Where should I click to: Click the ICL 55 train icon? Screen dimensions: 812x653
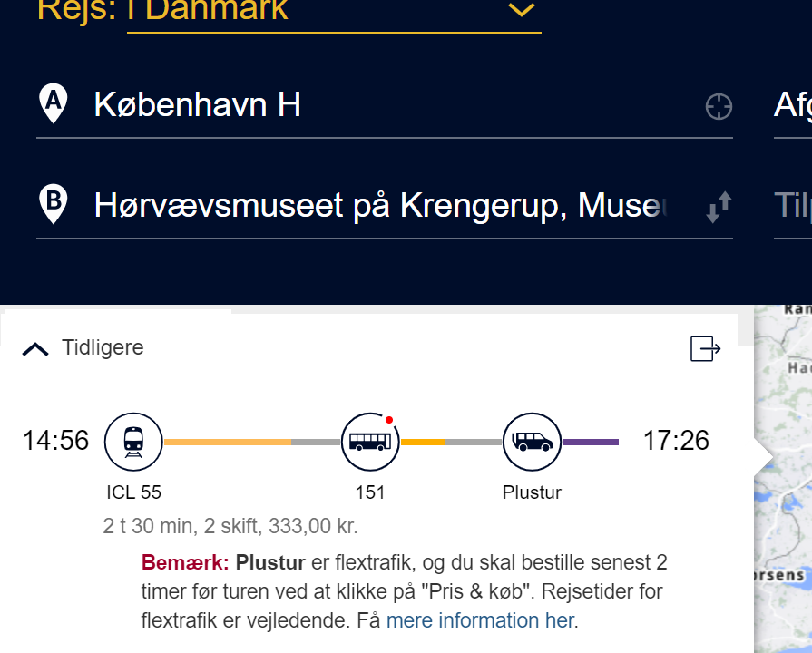click(x=133, y=442)
